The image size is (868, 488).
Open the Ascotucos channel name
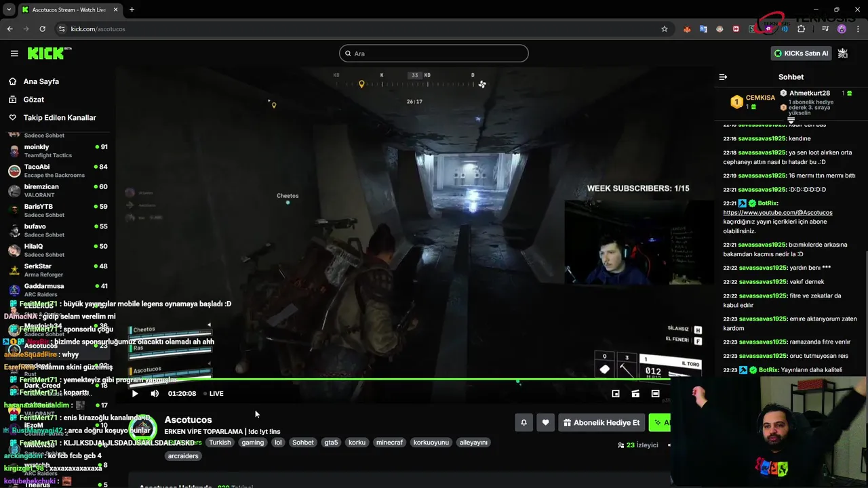[188, 420]
